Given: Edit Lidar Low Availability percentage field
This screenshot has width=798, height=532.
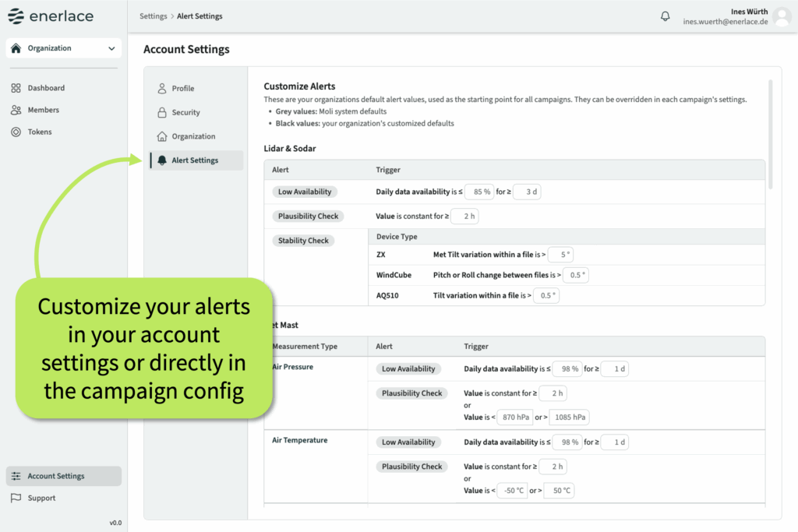Looking at the screenshot, I should pos(479,192).
